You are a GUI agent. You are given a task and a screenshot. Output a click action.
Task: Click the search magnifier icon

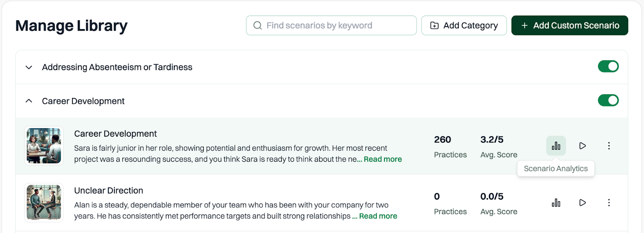pyautogui.click(x=258, y=25)
